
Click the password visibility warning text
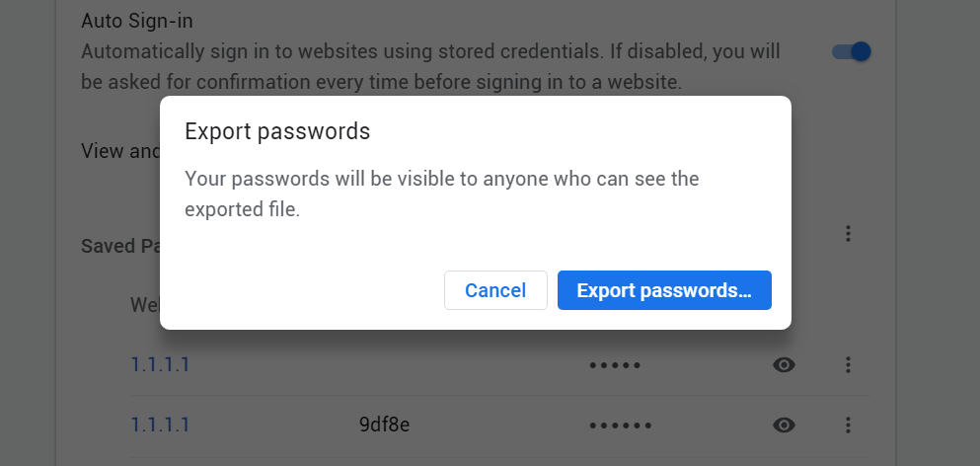click(442, 194)
